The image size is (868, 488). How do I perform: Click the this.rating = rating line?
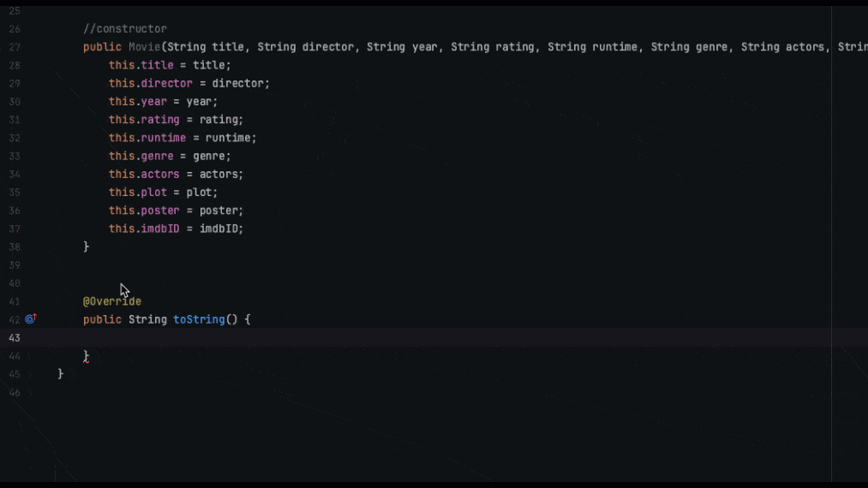point(176,120)
